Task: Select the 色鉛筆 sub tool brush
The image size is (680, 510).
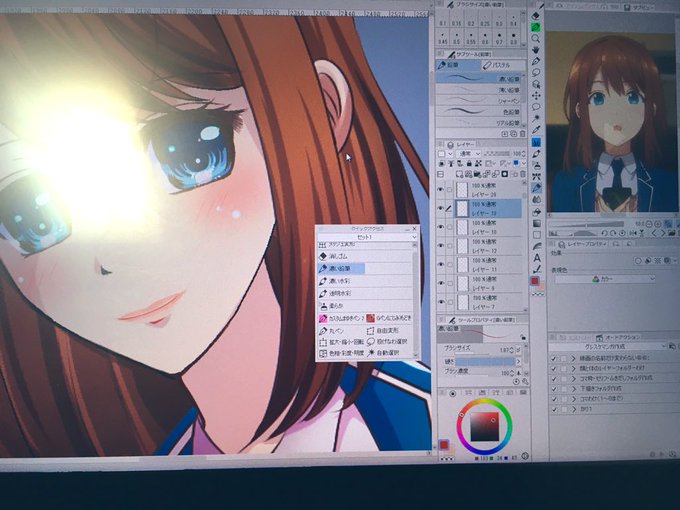Action: pos(480,111)
